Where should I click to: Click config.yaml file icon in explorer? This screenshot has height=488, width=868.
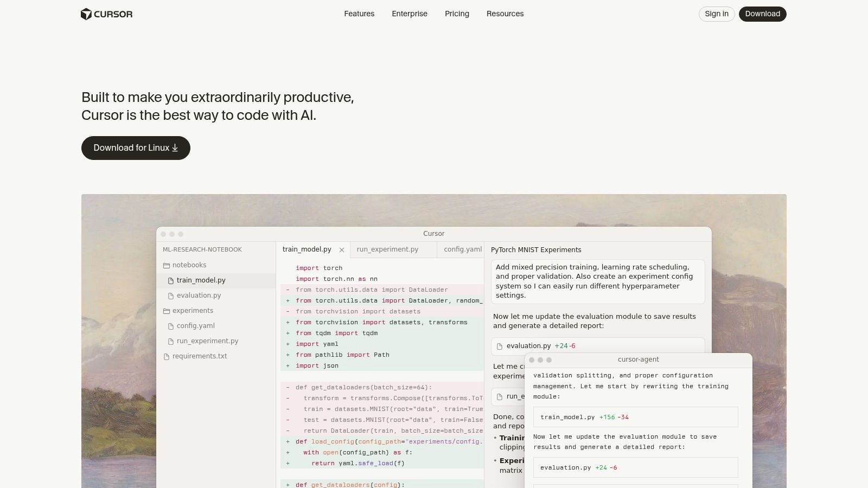point(171,326)
